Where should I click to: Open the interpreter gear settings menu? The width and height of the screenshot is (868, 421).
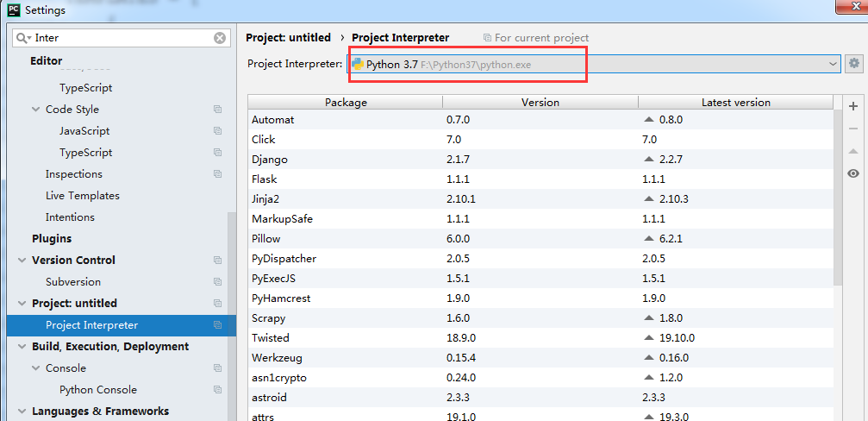(x=853, y=64)
